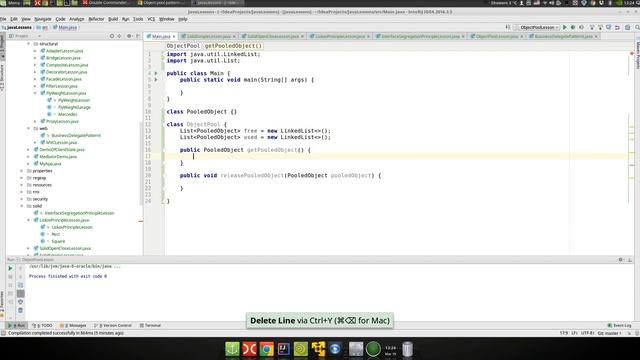640x360 pixels.
Task: Select the ObjectPoolLesson run configuration dropdown
Action: pyautogui.click(x=537, y=27)
